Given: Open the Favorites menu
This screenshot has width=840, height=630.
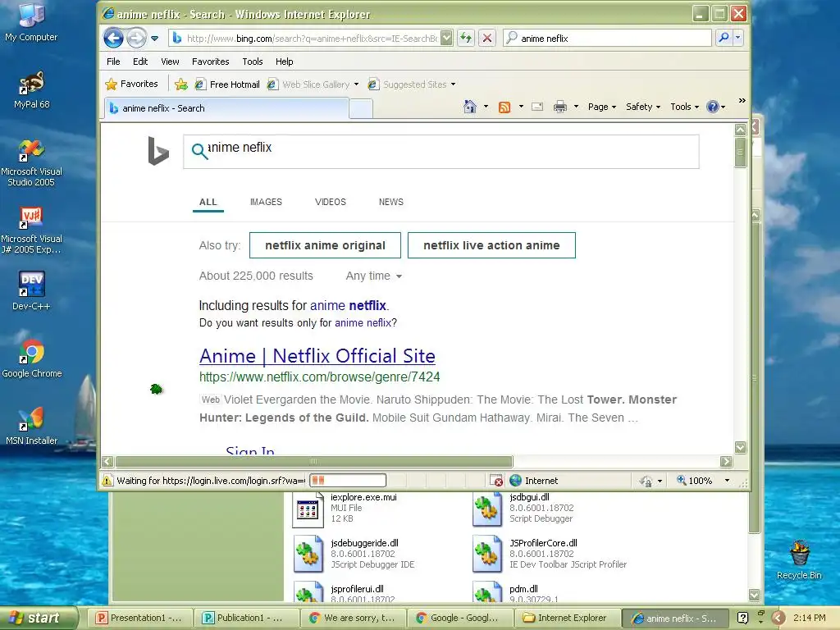Looking at the screenshot, I should [x=210, y=62].
